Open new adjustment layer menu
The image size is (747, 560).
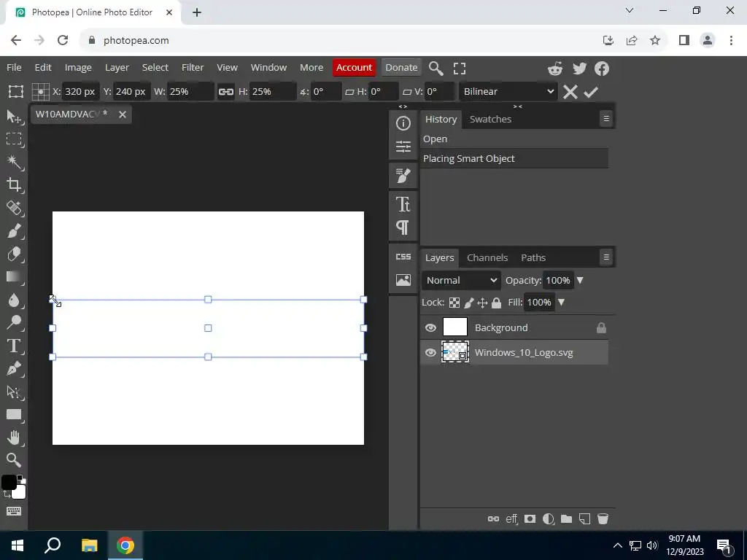[x=549, y=519]
